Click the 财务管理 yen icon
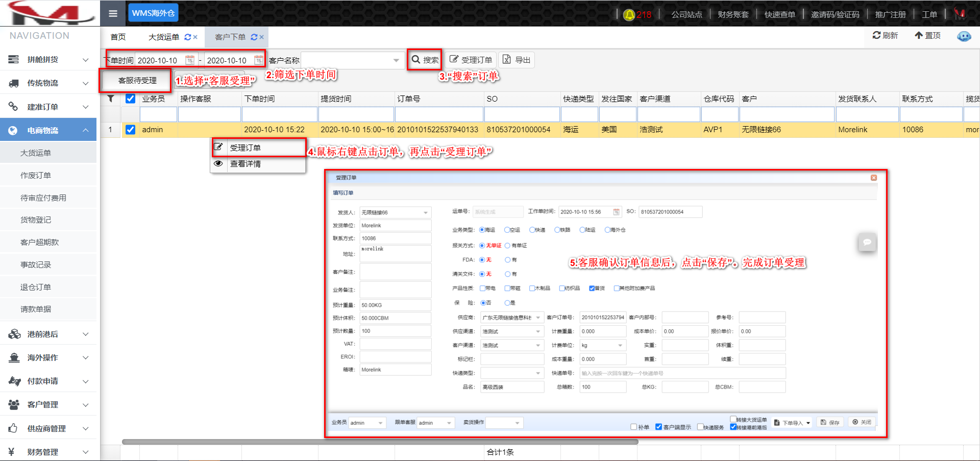The height and width of the screenshot is (461, 980). pyautogui.click(x=11, y=452)
